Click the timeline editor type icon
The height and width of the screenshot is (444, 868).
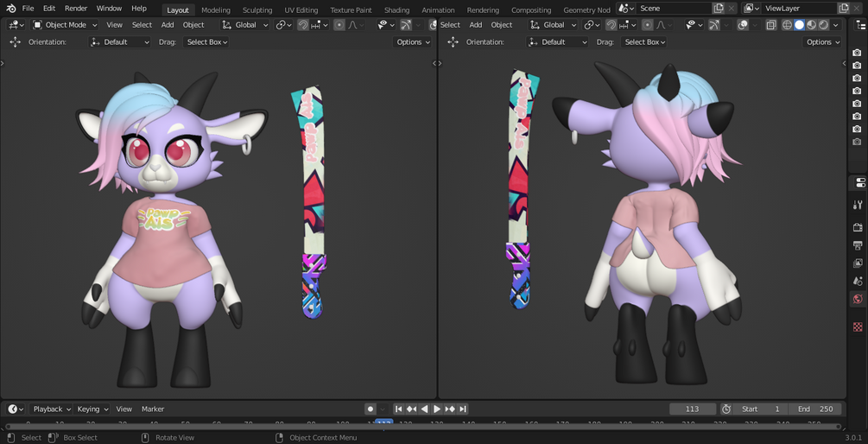click(16, 409)
